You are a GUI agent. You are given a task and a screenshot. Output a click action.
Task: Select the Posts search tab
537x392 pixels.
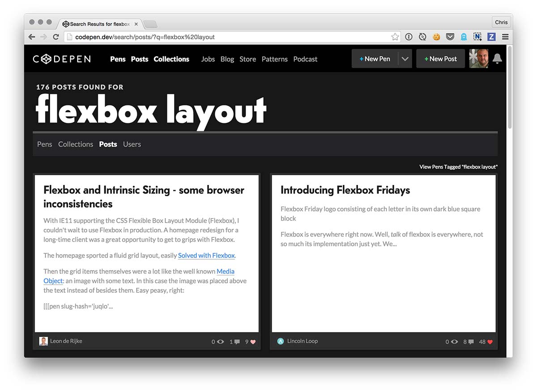[x=108, y=144]
